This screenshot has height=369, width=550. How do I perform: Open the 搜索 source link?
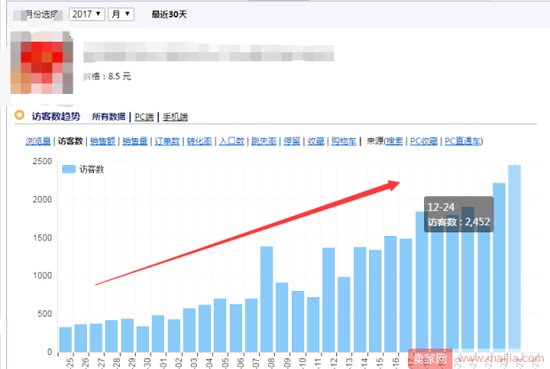[395, 141]
